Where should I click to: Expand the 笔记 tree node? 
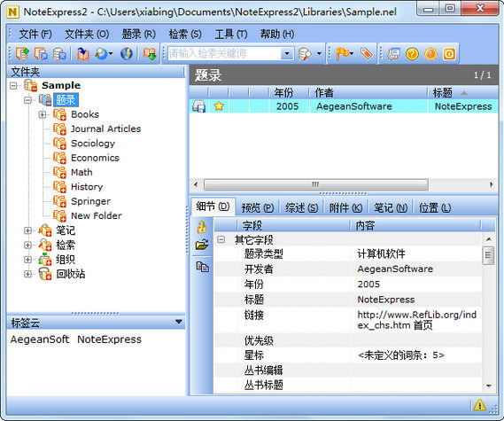coord(27,230)
